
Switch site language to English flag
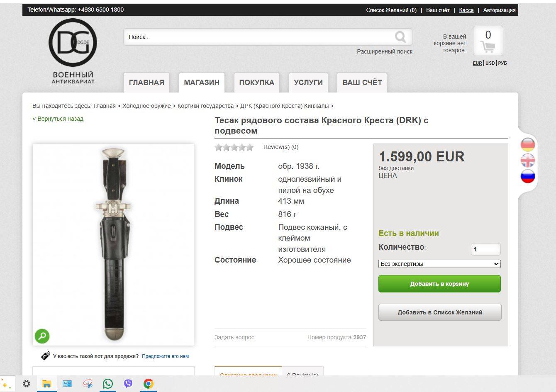pos(528,160)
